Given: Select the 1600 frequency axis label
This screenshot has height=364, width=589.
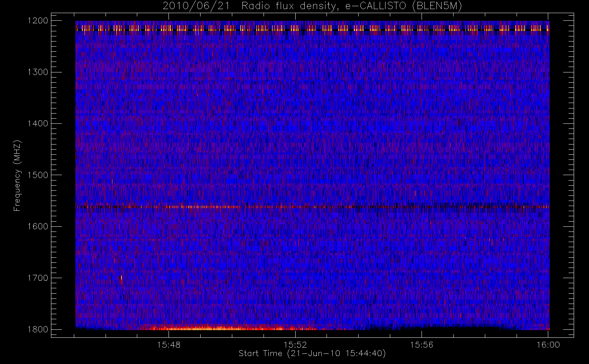Looking at the screenshot, I should [x=38, y=226].
